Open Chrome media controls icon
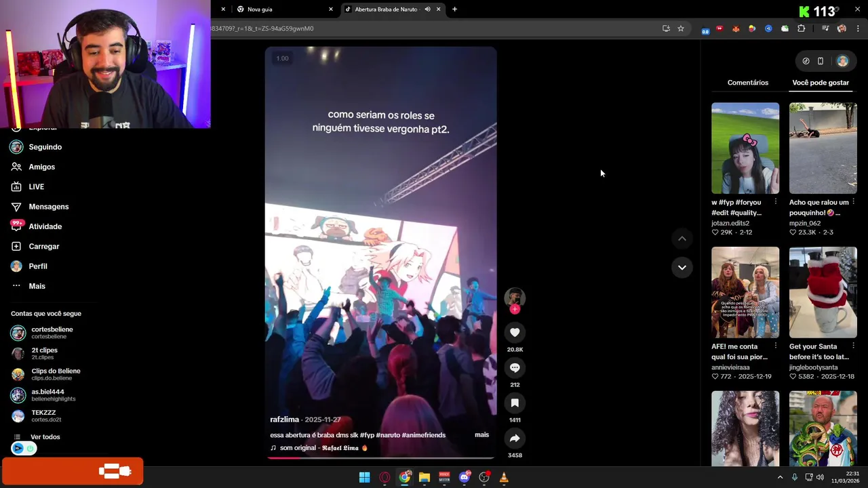Viewport: 868px width, 488px height. (825, 28)
